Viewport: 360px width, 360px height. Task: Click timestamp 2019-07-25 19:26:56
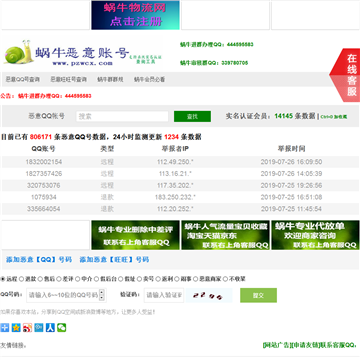tap(291, 185)
